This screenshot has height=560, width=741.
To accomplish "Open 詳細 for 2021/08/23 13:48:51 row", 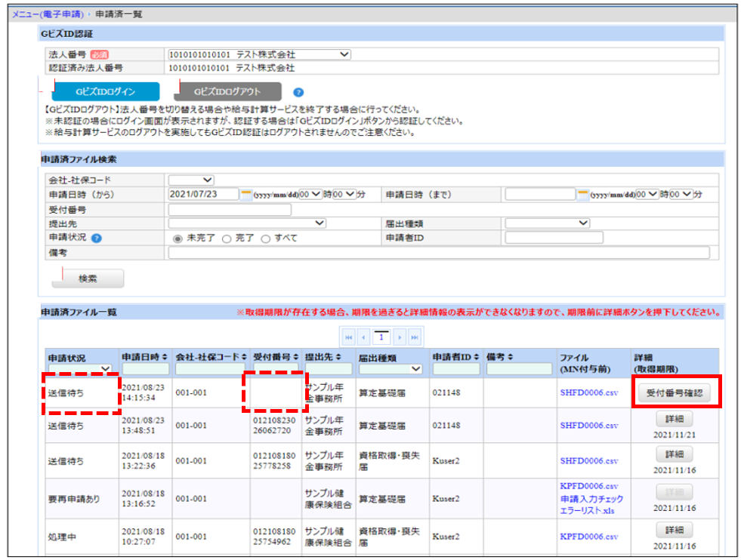I will [x=675, y=419].
